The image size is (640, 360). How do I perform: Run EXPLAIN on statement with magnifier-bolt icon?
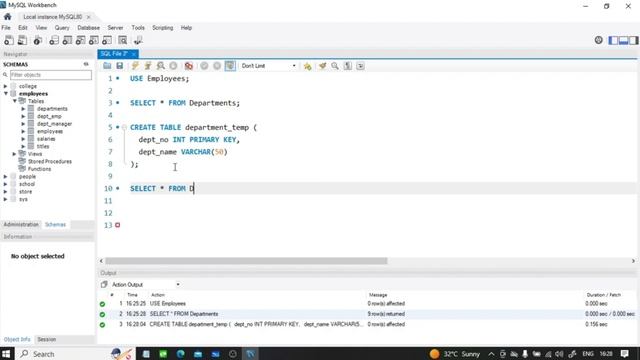(x=161, y=66)
